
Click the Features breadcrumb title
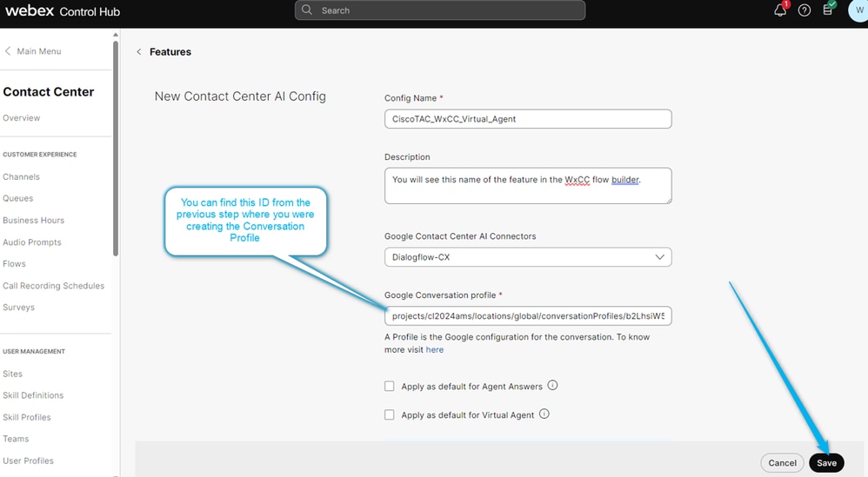(170, 51)
